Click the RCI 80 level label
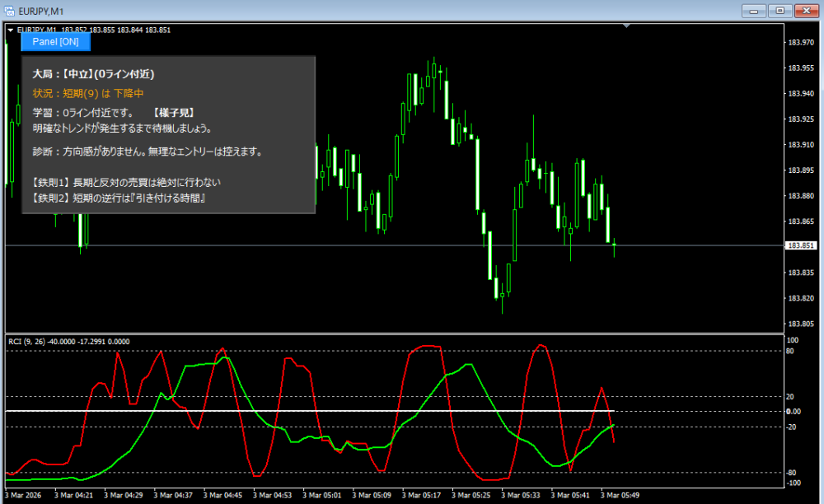 [793, 351]
